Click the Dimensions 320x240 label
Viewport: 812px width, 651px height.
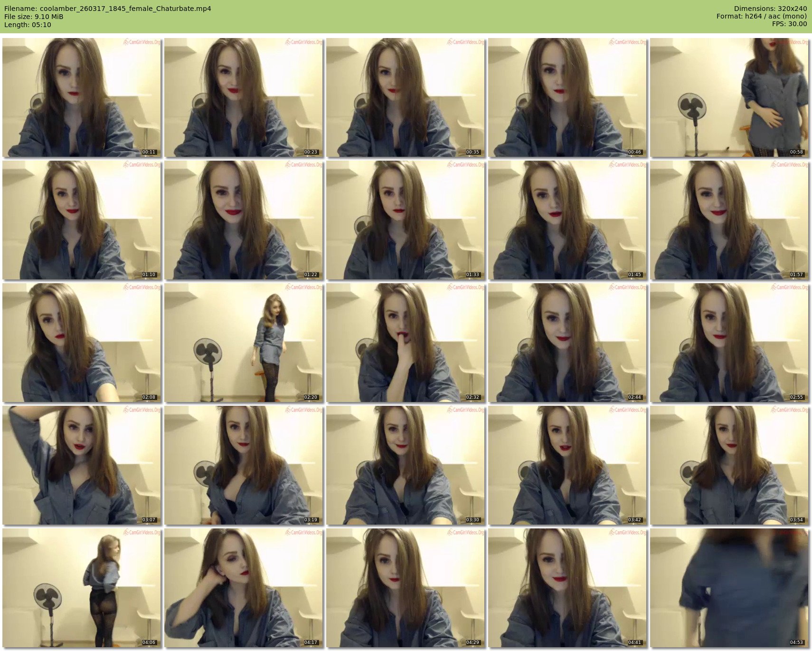[x=770, y=9]
